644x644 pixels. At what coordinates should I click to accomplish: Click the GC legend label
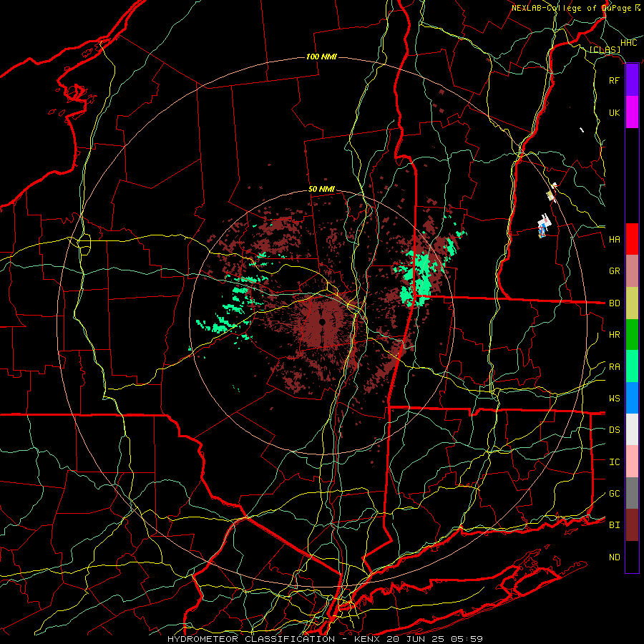pyautogui.click(x=614, y=494)
